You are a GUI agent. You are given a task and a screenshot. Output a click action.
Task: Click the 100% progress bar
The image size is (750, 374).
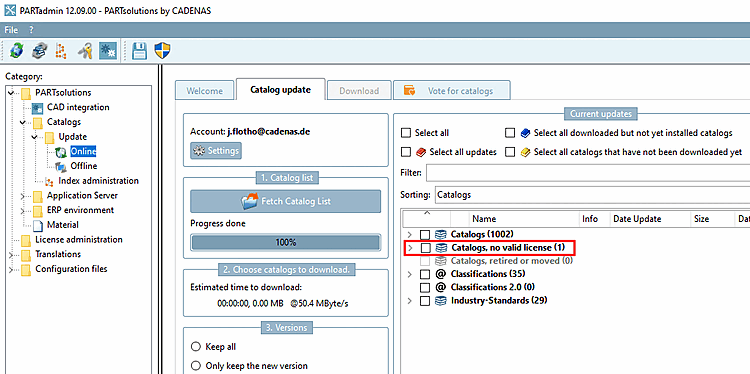coord(286,242)
